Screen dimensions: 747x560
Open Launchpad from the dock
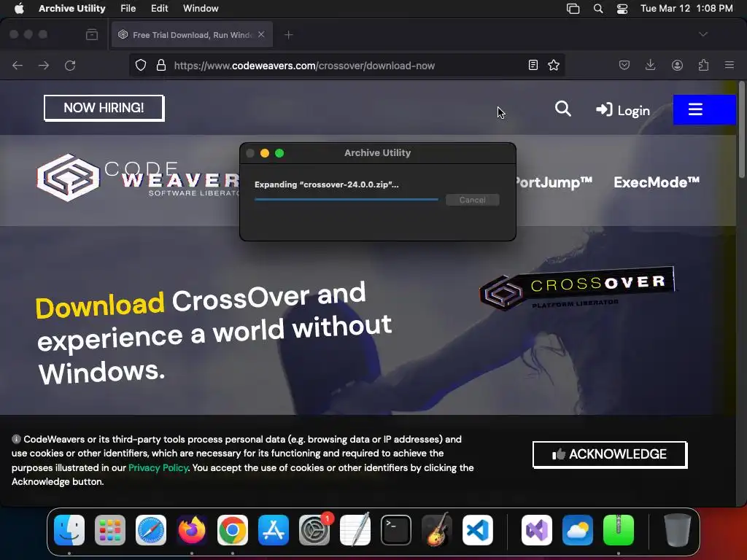tap(110, 530)
